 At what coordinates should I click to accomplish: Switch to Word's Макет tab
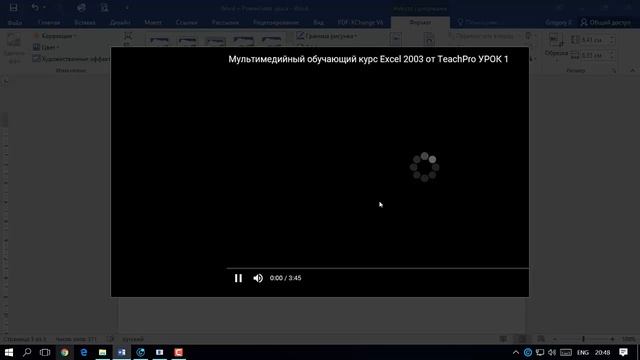click(x=153, y=22)
